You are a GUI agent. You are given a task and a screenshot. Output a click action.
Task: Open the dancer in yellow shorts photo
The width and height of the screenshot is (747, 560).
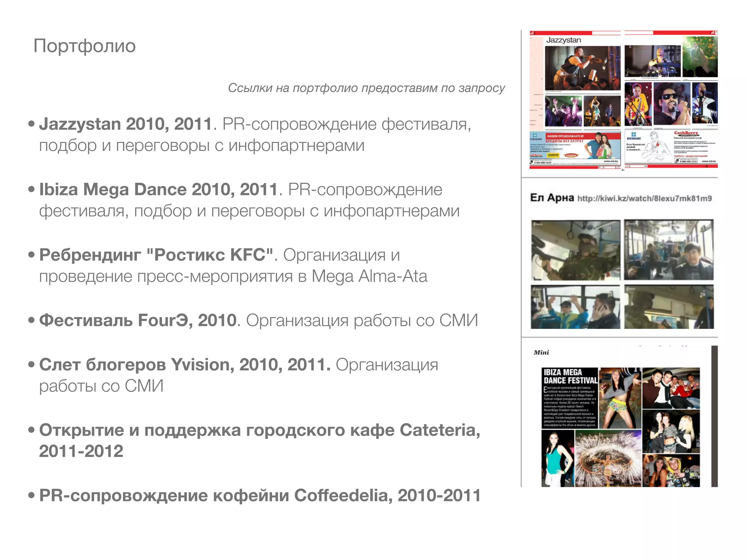pos(620,398)
